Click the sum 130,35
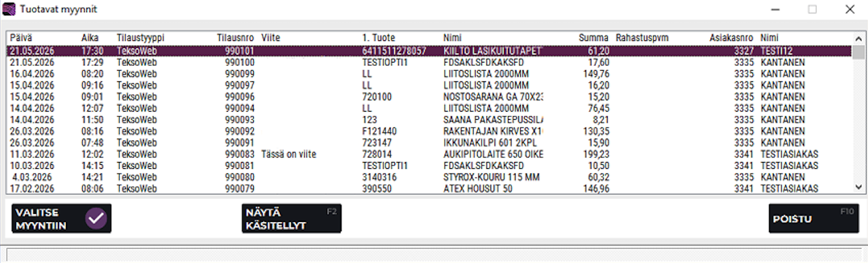Viewport: 868px width, 263px height. point(596,131)
